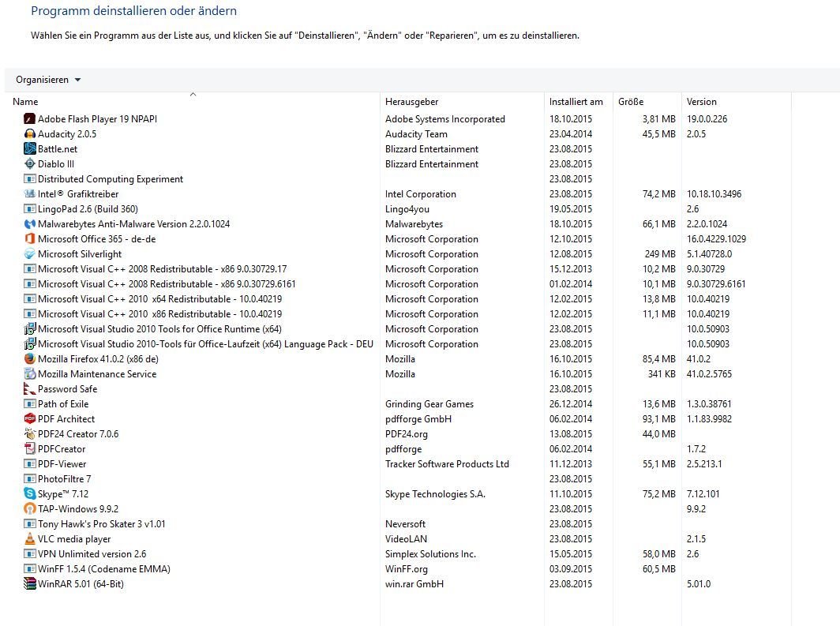Click the TAP-Windows icon
The image size is (840, 626).
tap(30, 508)
